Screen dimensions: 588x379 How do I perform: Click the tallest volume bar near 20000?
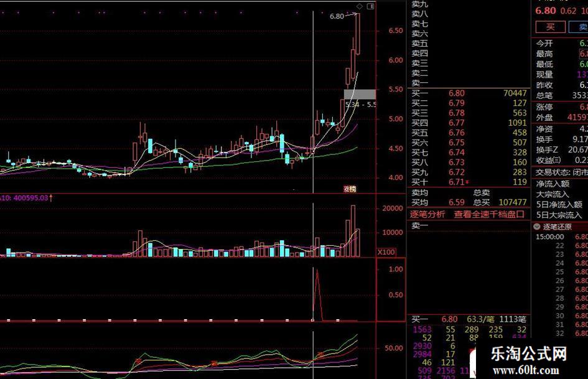point(353,231)
